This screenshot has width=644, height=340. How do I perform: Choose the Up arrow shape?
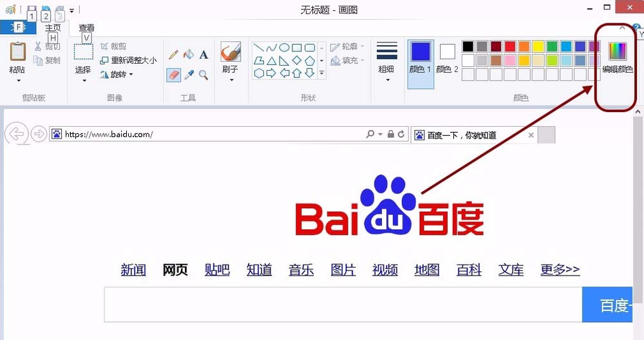point(297,73)
